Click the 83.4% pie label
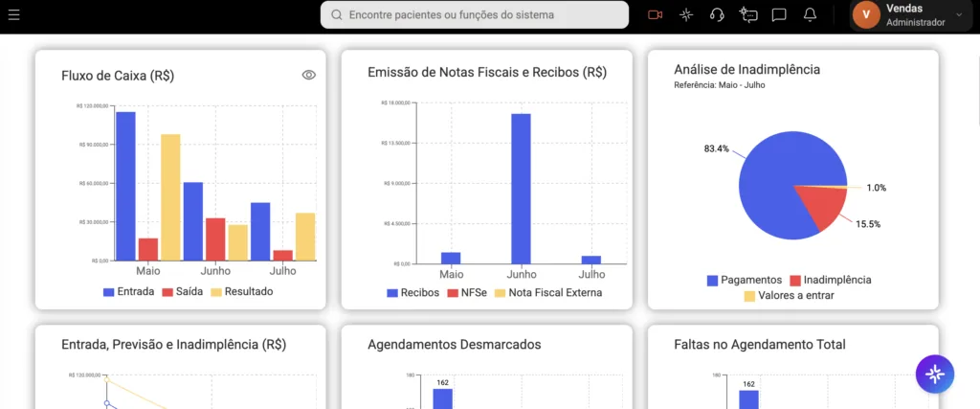This screenshot has height=409, width=980. click(716, 148)
